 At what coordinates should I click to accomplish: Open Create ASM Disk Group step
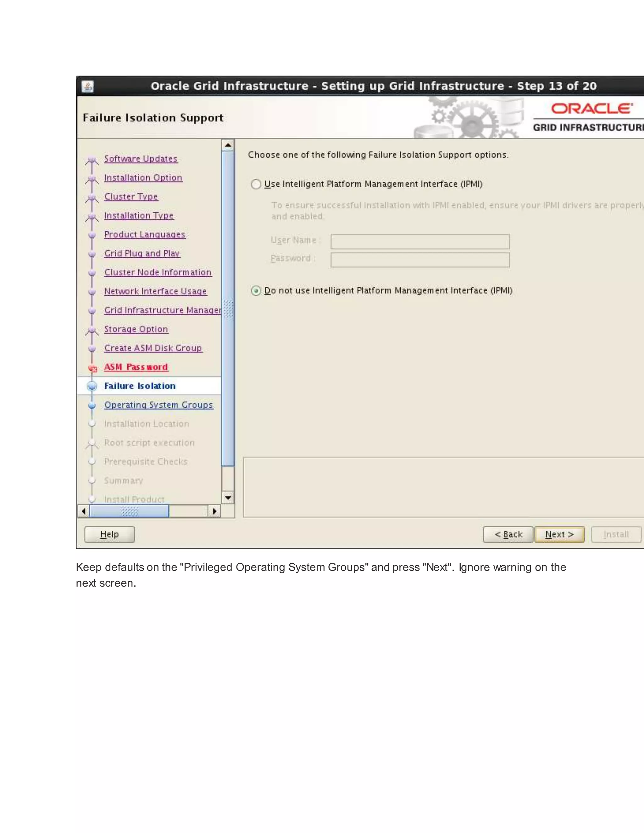[x=153, y=348]
